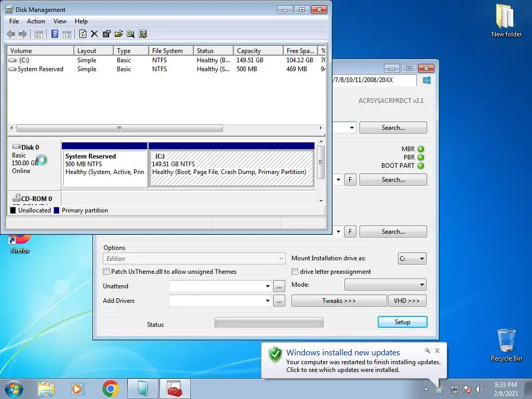Image resolution: width=532 pixels, height=399 pixels.
Task: Click the Refresh toolbar icon
Action: click(83, 34)
